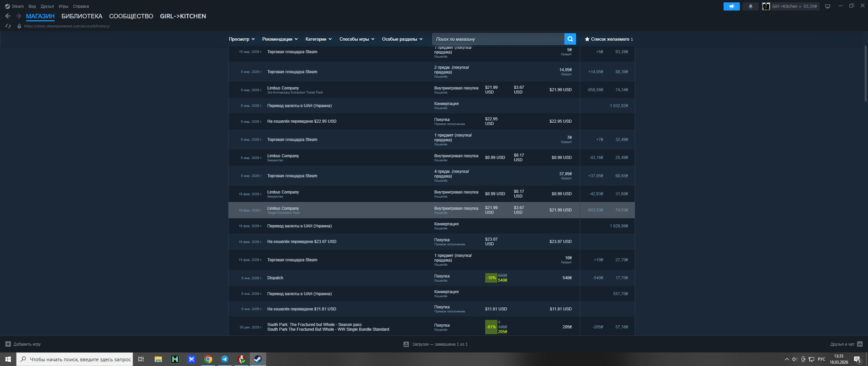Click the back navigation arrow
The height and width of the screenshot is (366, 868).
[x=8, y=16]
